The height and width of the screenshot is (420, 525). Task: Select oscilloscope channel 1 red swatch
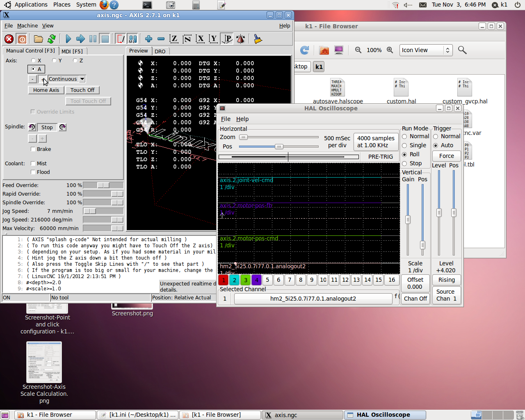point(224,280)
